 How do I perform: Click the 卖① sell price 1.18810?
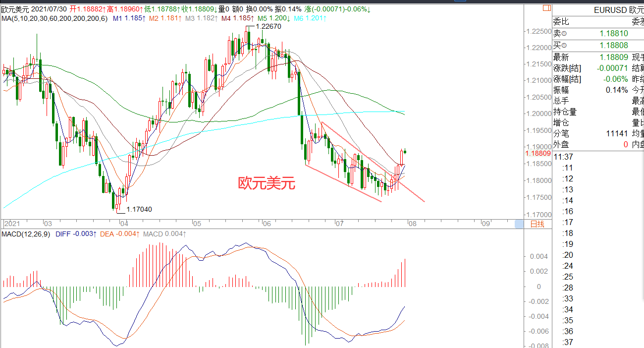613,34
